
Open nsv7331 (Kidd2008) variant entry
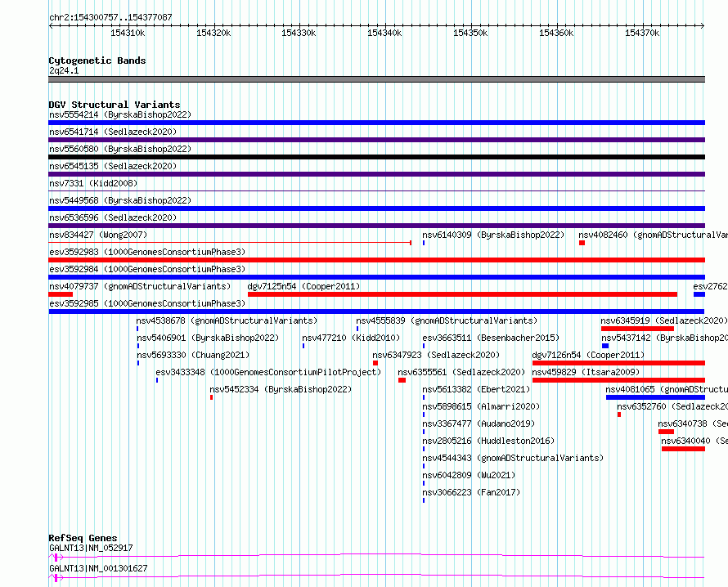(x=93, y=183)
